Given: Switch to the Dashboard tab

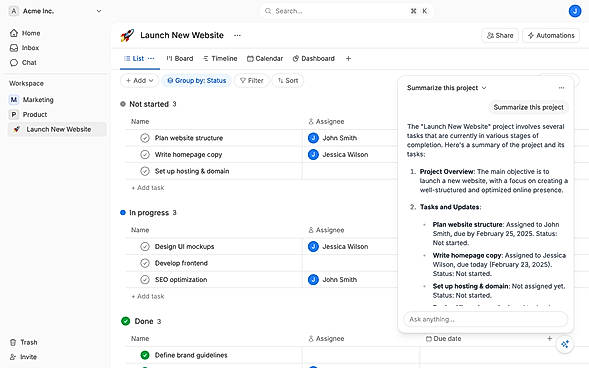Looking at the screenshot, I should 314,59.
